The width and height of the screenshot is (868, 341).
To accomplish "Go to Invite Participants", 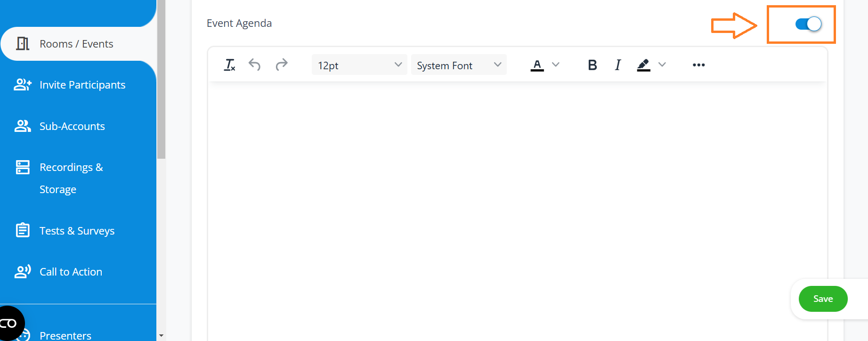I will pos(82,85).
